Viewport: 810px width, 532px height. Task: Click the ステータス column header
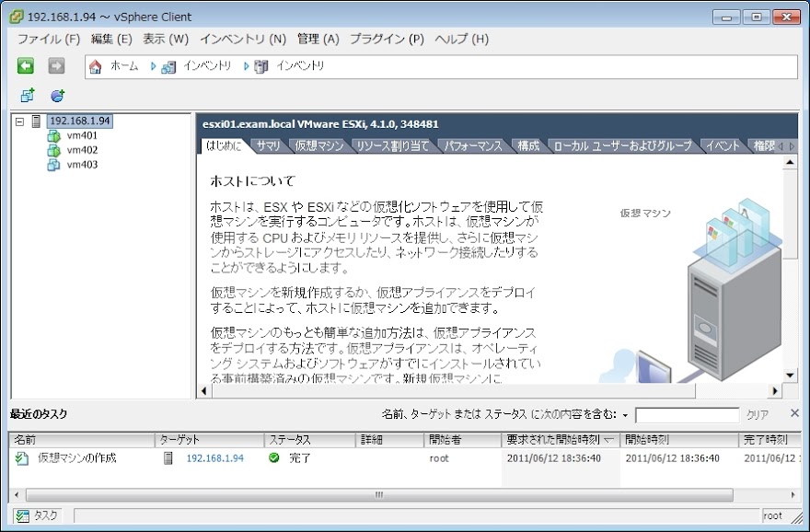click(310, 440)
